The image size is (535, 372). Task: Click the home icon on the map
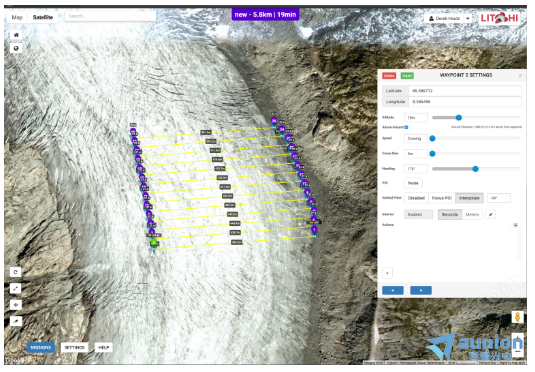point(16,35)
